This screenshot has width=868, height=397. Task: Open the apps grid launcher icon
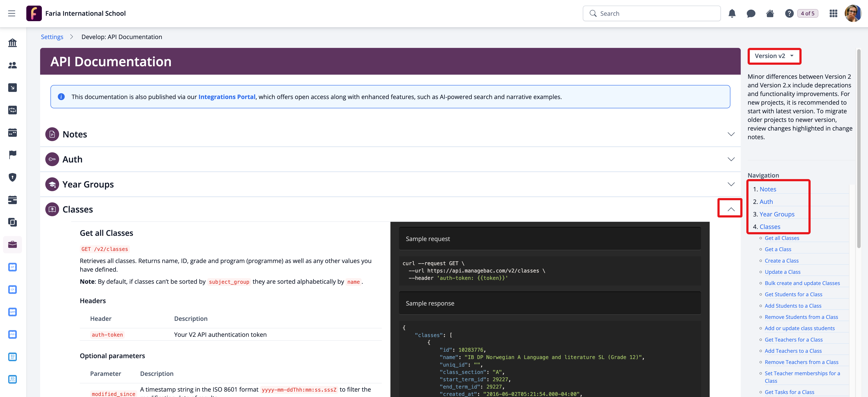(833, 13)
